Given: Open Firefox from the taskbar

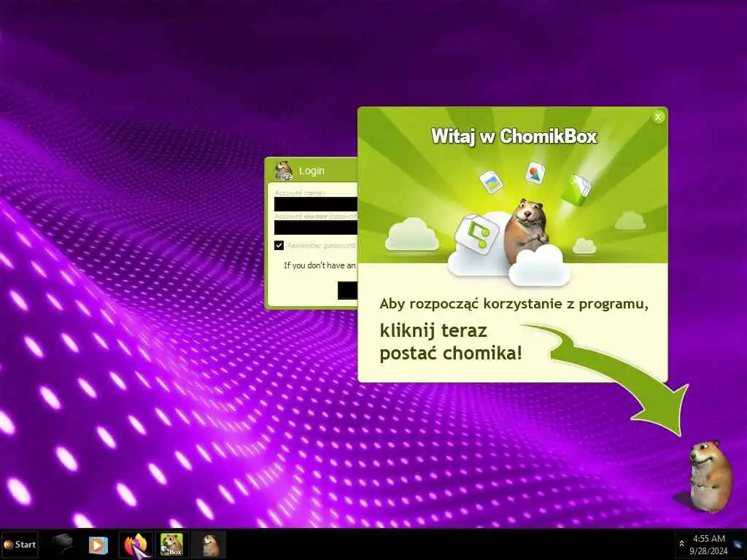Looking at the screenshot, I should [136, 545].
